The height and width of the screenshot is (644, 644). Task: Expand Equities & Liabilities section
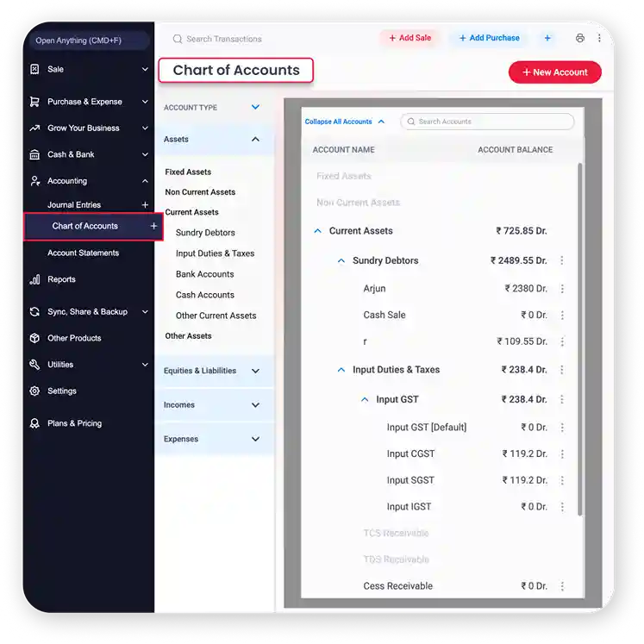(255, 371)
